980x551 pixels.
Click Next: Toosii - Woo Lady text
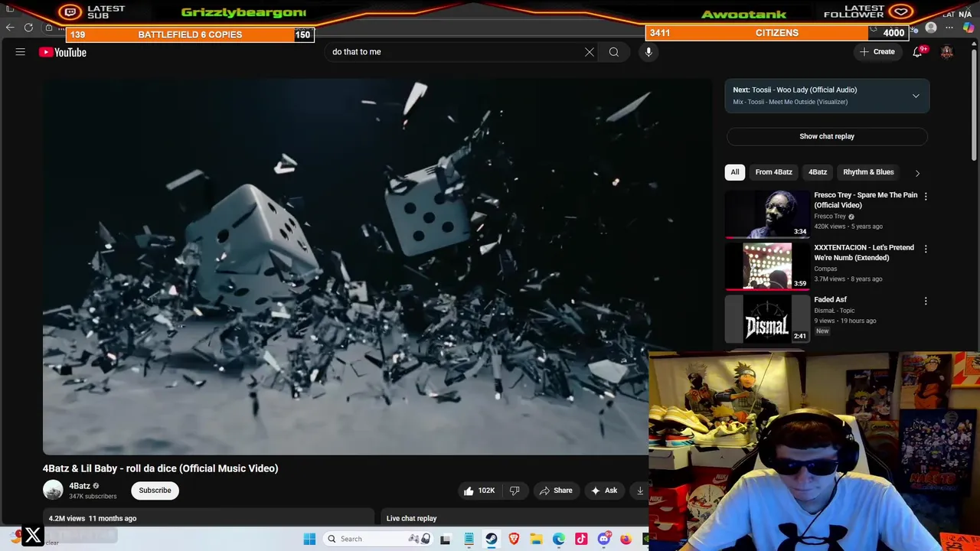pos(795,90)
